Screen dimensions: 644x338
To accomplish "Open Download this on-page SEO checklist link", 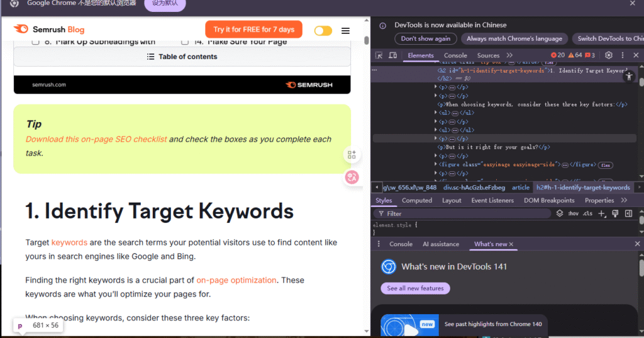I will click(x=96, y=139).
